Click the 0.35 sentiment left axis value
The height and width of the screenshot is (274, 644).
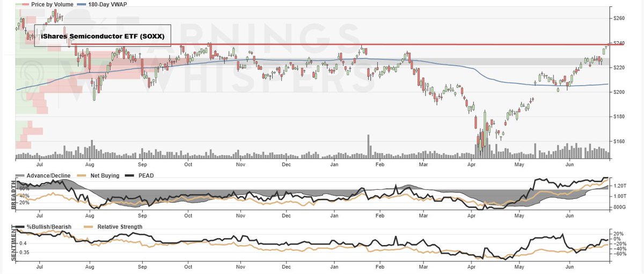[x=25, y=252]
